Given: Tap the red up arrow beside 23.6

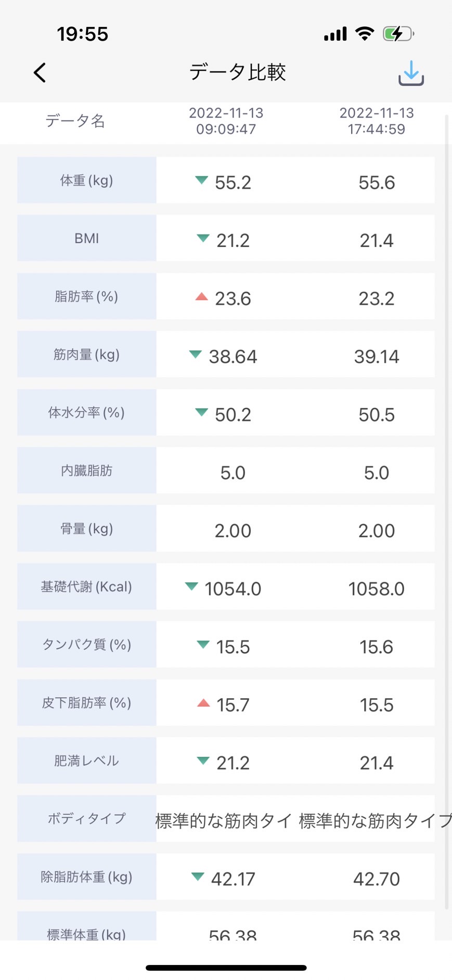Looking at the screenshot, I should 201,297.
